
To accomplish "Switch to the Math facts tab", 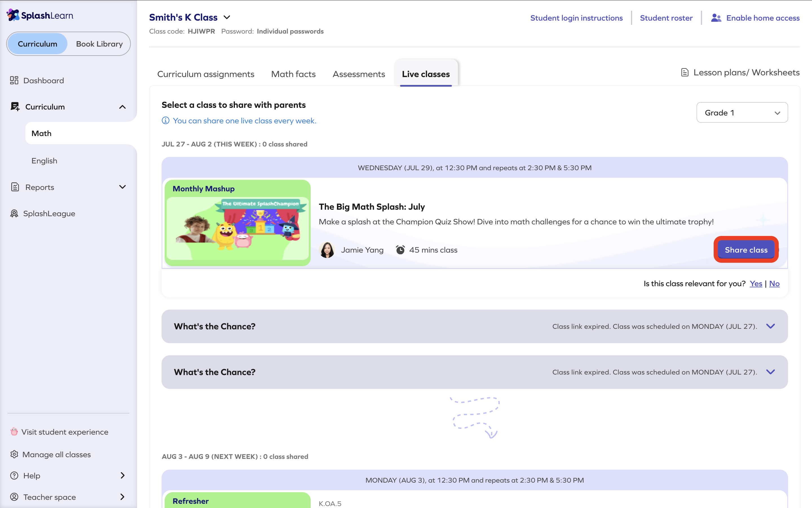I will tap(293, 74).
